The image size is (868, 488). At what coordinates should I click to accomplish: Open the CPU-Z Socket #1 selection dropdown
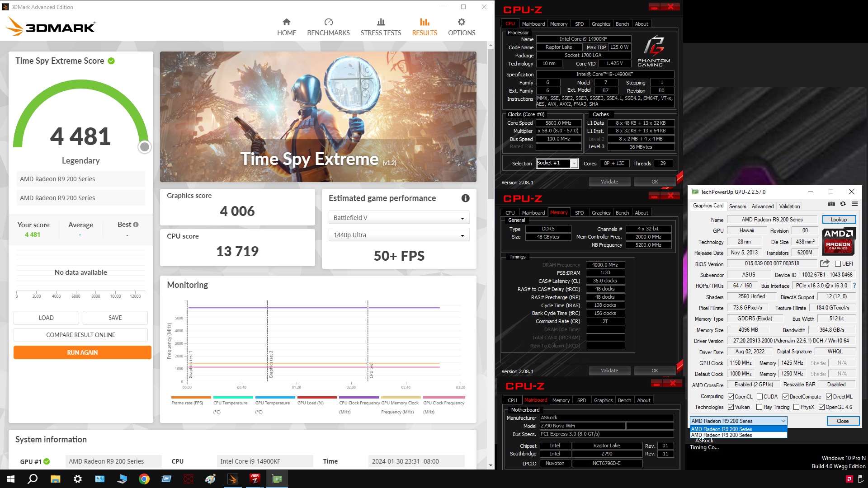[x=557, y=163]
